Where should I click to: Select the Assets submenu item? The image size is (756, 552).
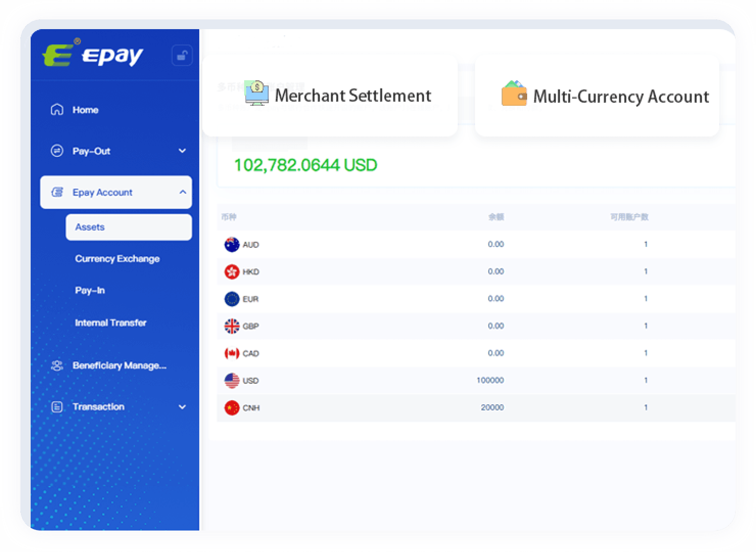coord(129,227)
